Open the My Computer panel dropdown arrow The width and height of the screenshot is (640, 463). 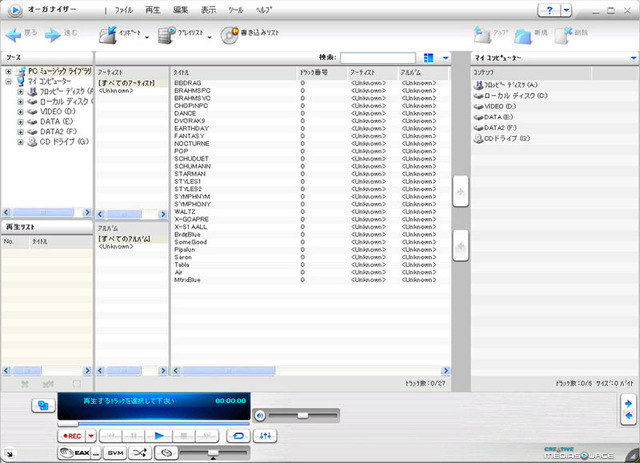[633, 58]
